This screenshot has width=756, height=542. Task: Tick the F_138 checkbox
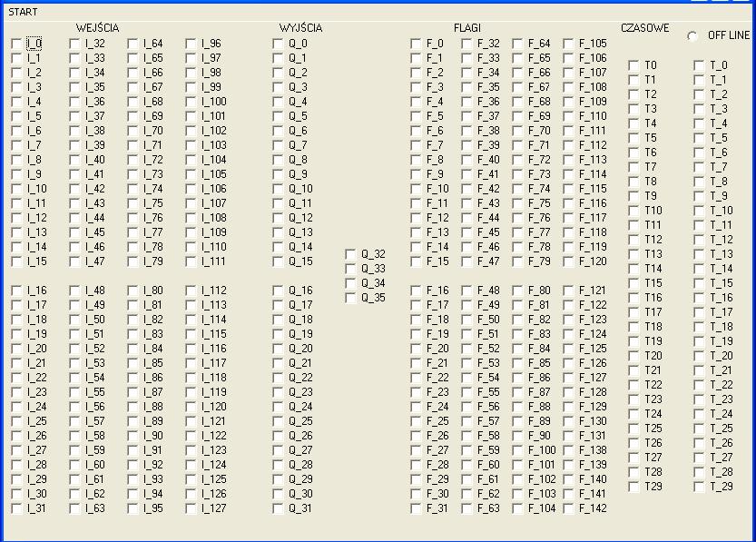[x=568, y=451]
